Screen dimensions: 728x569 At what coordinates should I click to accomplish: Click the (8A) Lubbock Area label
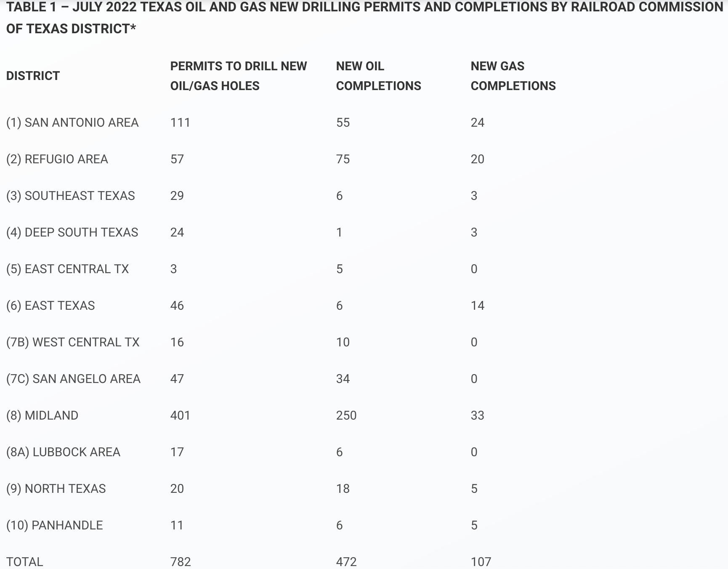coord(63,452)
